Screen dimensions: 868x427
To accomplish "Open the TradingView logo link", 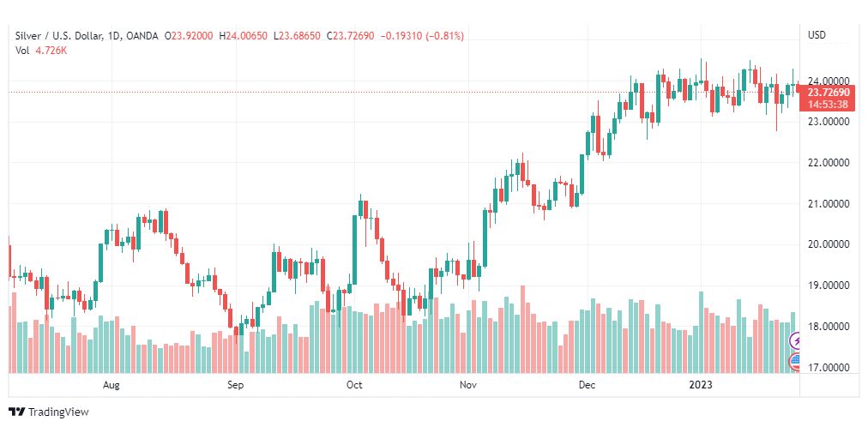I will coord(49,412).
